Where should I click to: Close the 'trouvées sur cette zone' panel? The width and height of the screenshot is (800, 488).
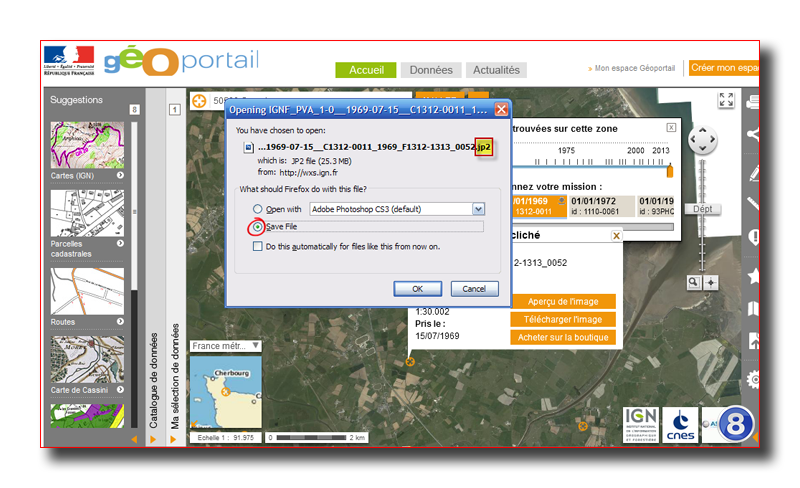[671, 128]
